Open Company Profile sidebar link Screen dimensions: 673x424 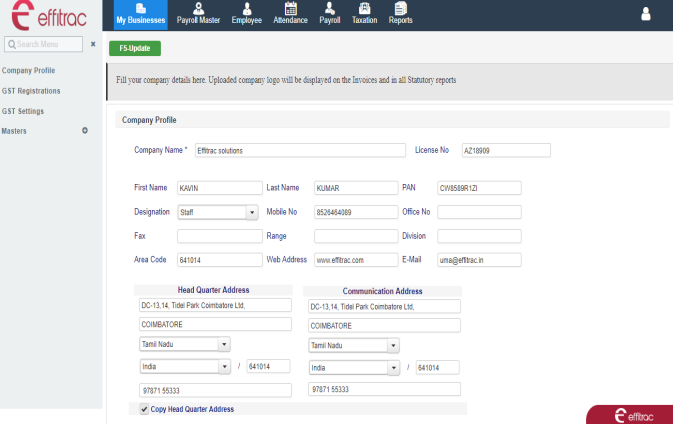tap(28, 71)
